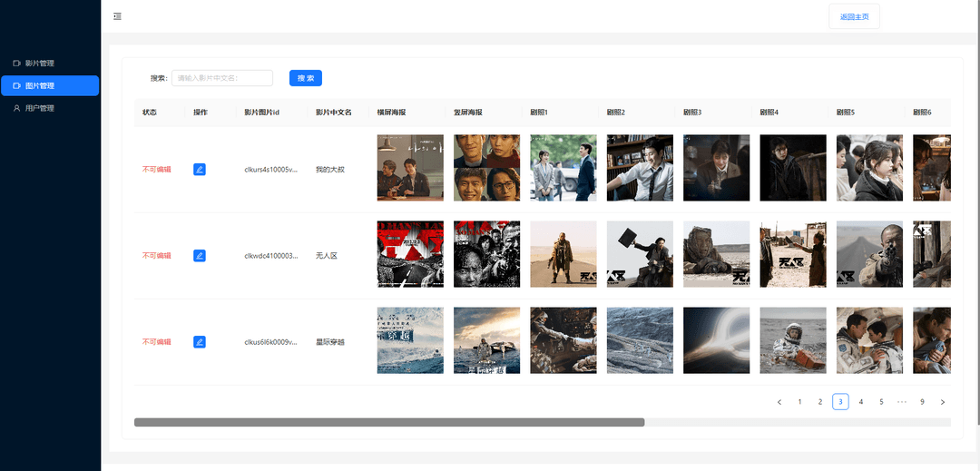Click id cell clkurs4s10005v…
The image size is (980, 471).
tap(271, 170)
